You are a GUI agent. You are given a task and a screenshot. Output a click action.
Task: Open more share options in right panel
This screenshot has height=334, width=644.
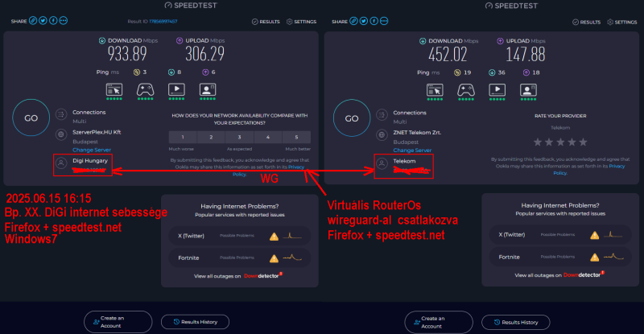pos(384,21)
